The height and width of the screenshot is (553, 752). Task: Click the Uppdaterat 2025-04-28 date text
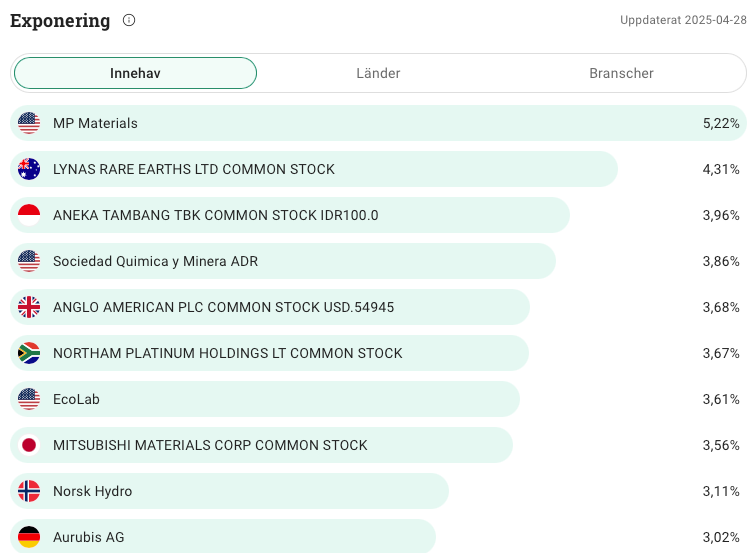pos(683,20)
